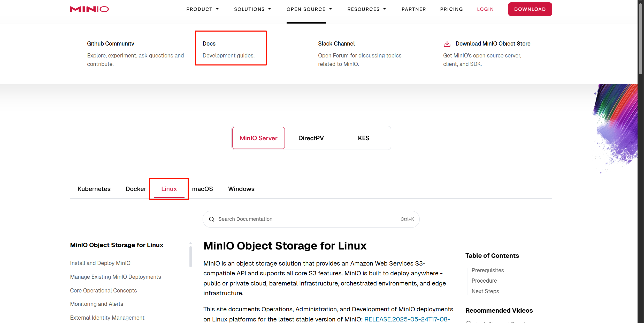
Task: Click the magnifier icon in Search Documentation
Action: point(212,219)
